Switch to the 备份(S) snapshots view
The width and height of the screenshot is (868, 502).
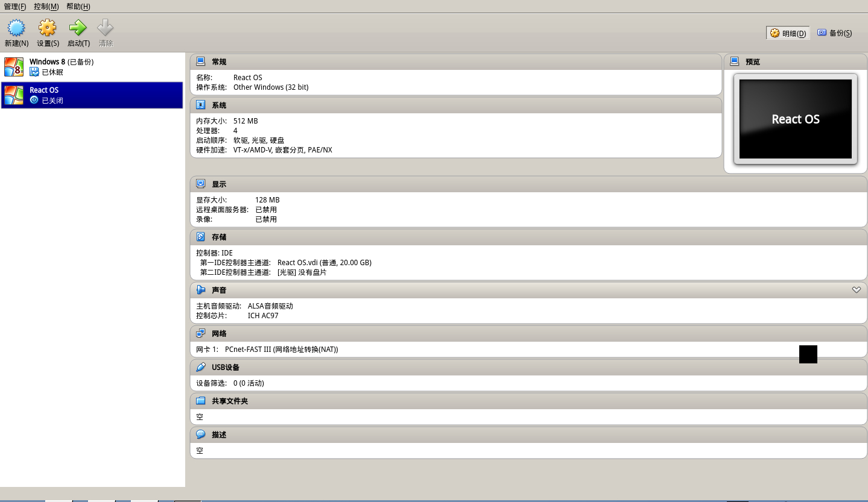point(835,33)
